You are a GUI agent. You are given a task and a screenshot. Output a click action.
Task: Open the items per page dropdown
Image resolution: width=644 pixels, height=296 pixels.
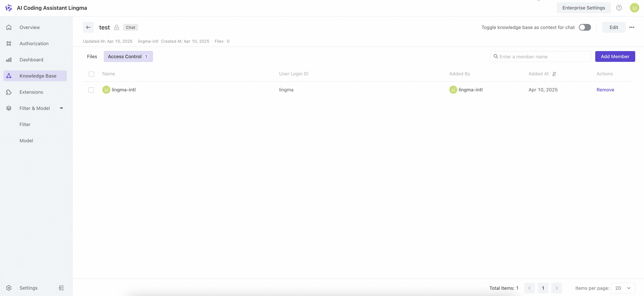pyautogui.click(x=623, y=288)
